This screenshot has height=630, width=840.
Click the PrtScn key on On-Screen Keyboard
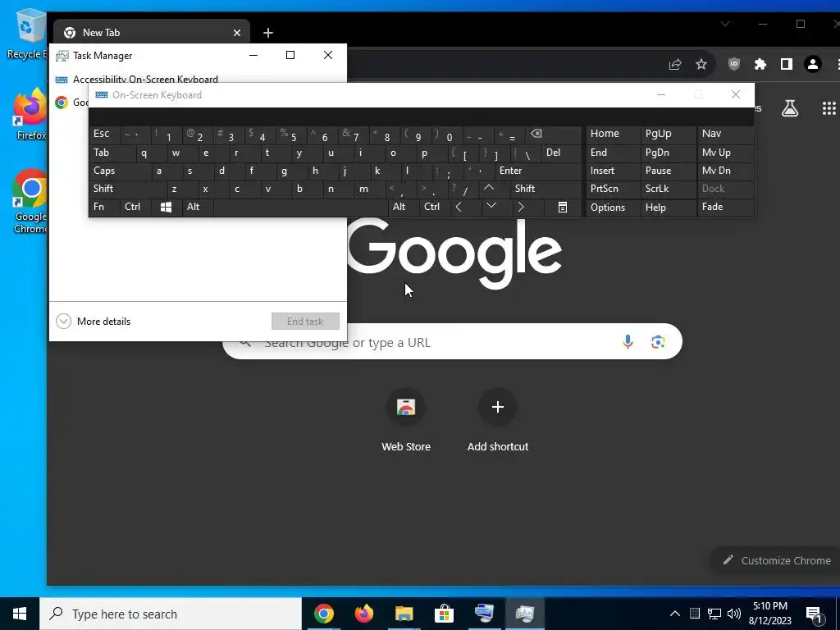click(614, 189)
